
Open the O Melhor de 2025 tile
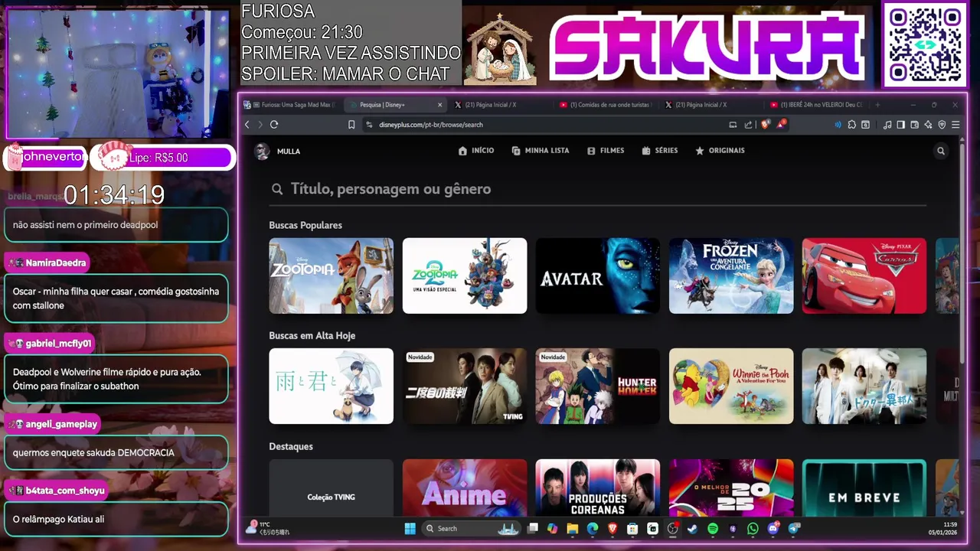point(731,488)
